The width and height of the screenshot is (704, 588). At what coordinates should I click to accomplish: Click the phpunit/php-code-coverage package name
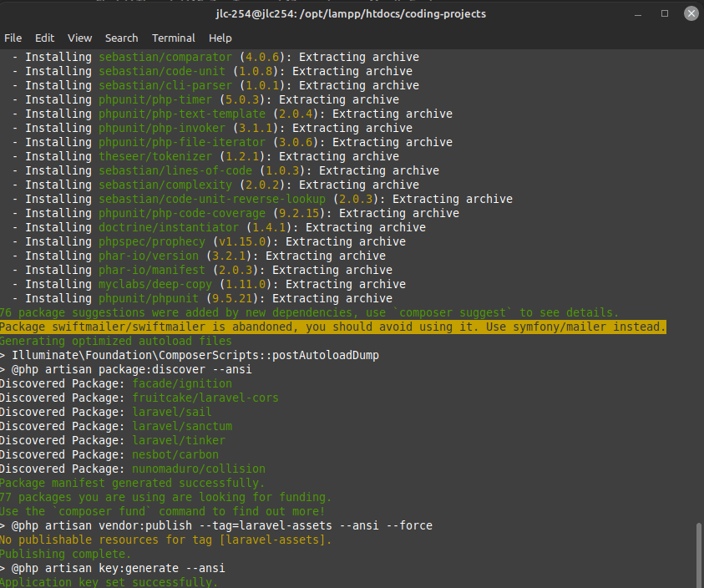click(182, 213)
